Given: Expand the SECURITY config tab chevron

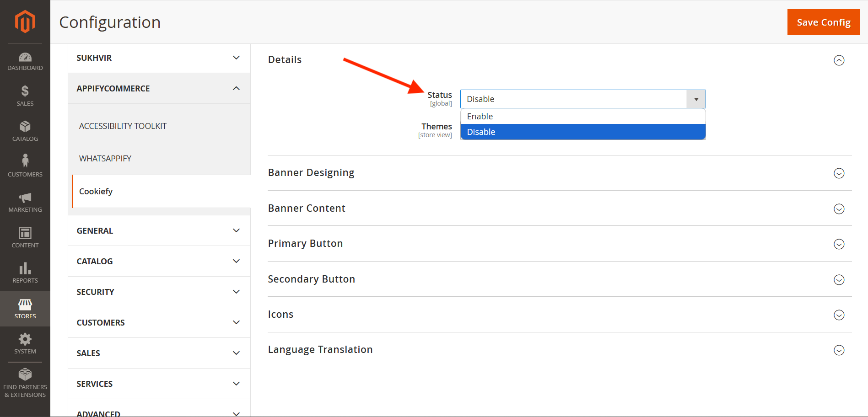Looking at the screenshot, I should point(236,292).
